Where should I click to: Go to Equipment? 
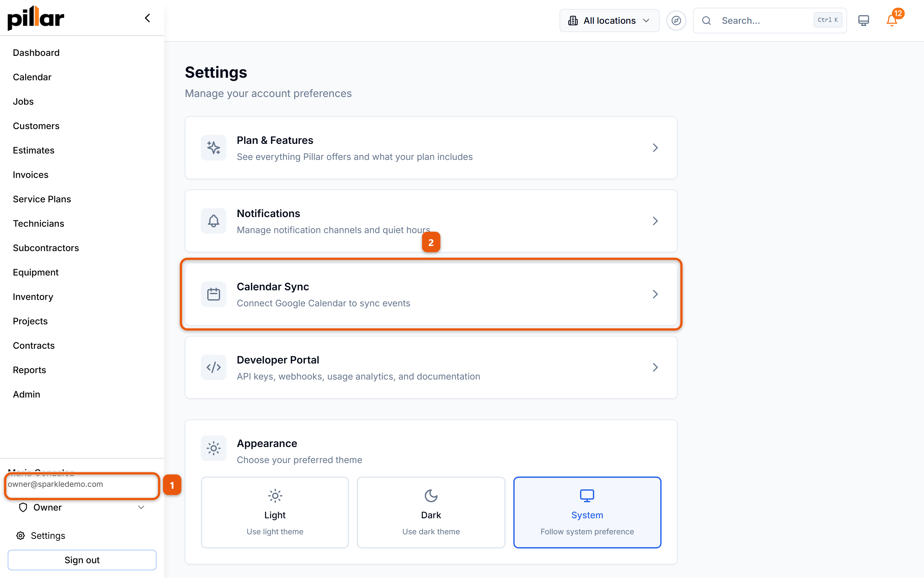pos(36,272)
